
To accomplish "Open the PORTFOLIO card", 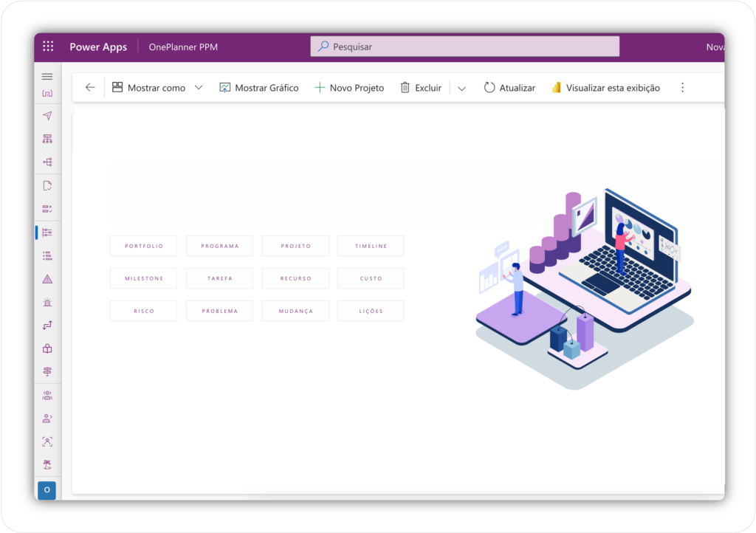I will 143,245.
